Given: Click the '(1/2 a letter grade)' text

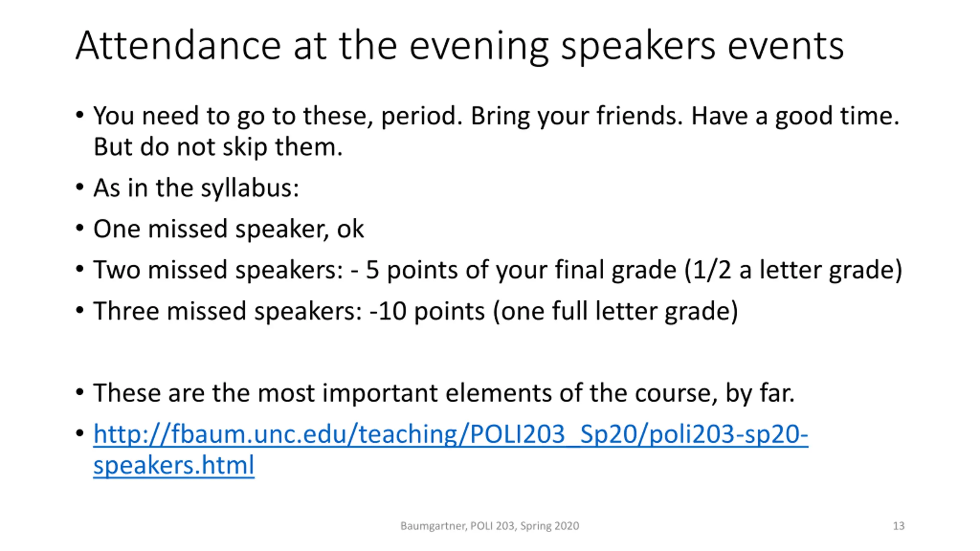Looking at the screenshot, I should (793, 270).
